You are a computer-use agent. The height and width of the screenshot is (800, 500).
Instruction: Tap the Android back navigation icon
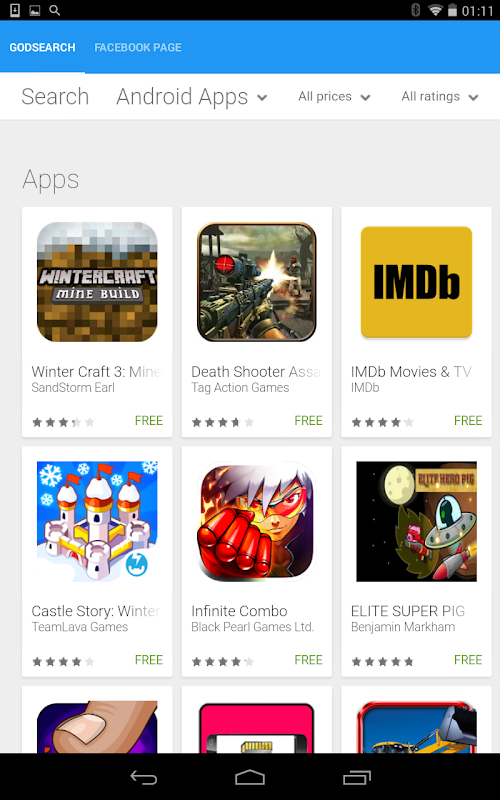point(143,777)
